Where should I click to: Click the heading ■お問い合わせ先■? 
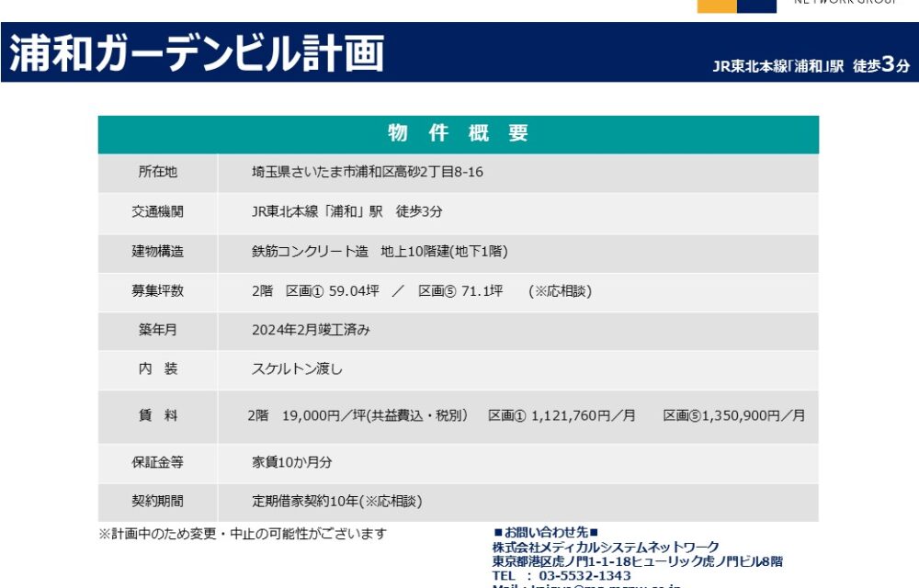click(x=546, y=532)
